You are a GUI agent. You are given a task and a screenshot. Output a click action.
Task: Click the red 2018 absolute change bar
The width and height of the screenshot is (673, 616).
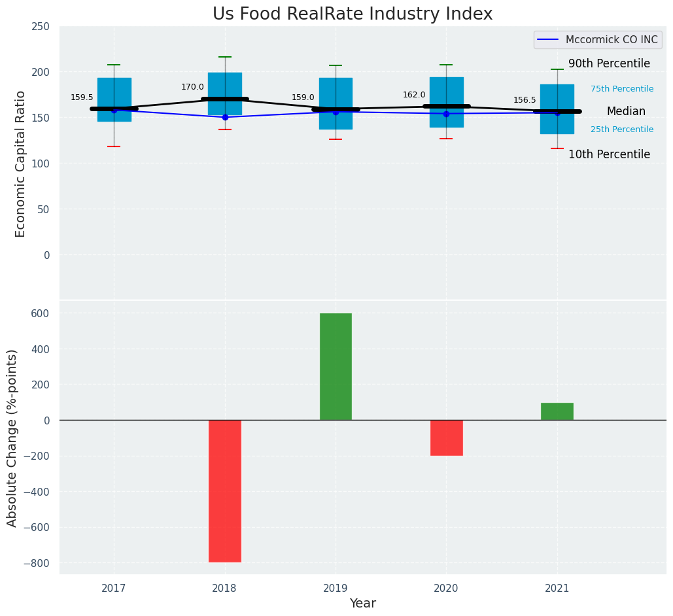[224, 490]
